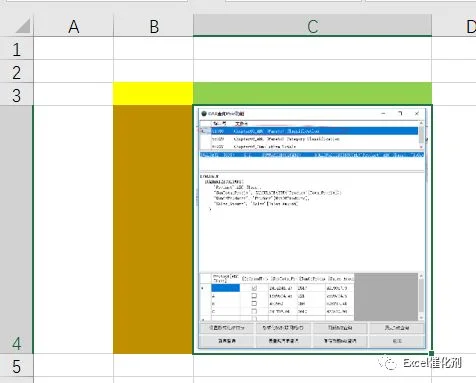
Task: Select the tall row 4 header
Action: (16, 229)
